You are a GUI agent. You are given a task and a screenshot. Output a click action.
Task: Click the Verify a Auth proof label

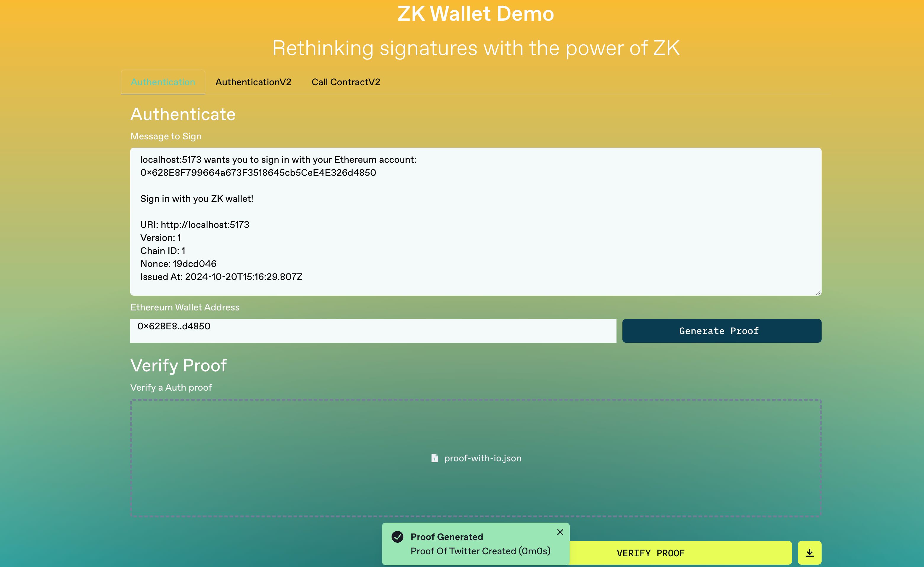(171, 387)
